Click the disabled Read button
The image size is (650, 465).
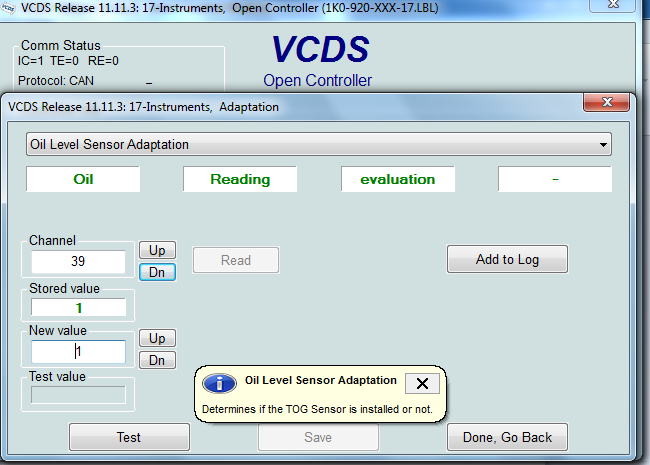click(236, 260)
